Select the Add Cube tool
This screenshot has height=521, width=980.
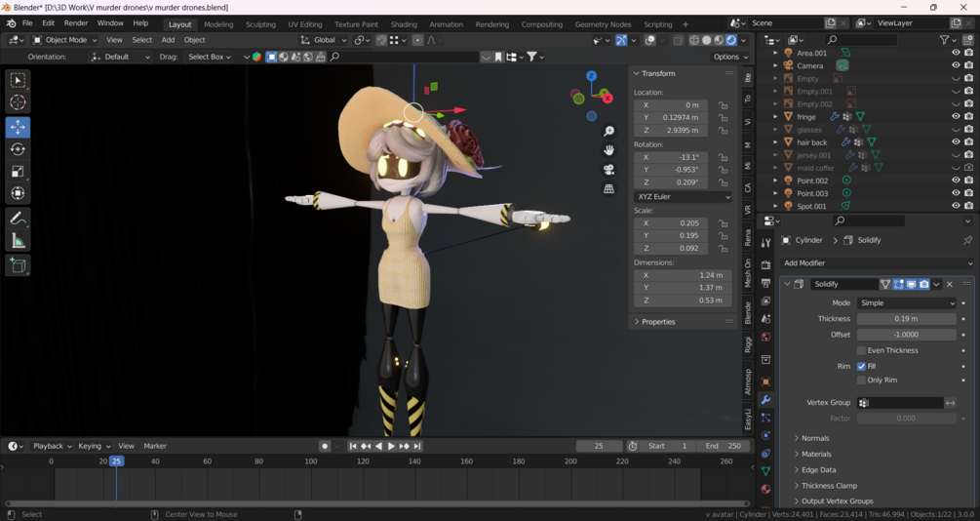(18, 265)
